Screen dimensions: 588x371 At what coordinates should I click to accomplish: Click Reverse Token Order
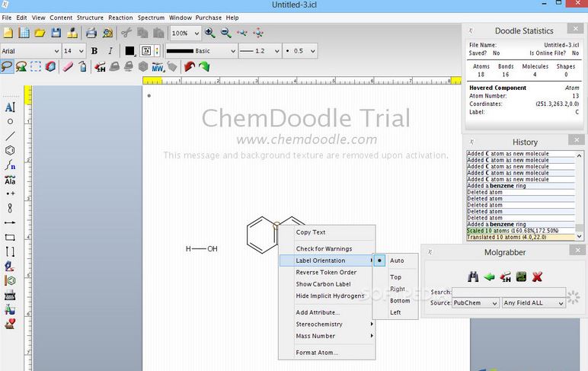tap(327, 272)
